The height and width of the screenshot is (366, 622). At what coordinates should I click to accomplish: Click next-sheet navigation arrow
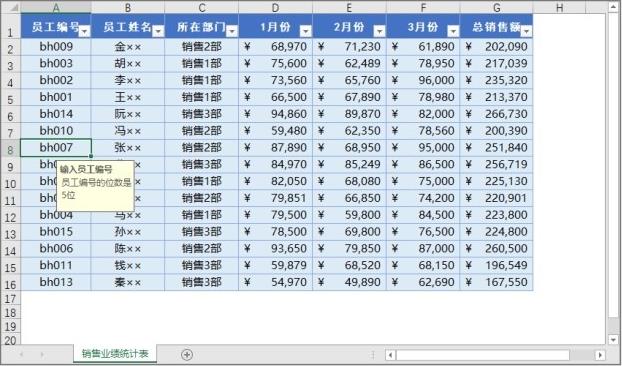tap(42, 354)
